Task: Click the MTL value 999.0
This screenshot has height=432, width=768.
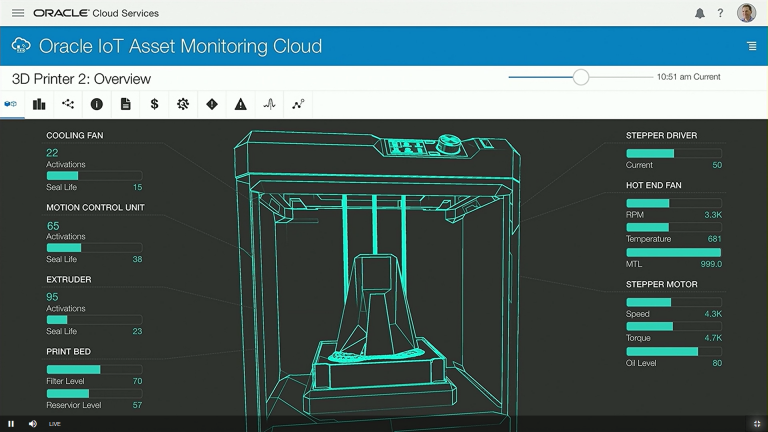Action: pyautogui.click(x=711, y=264)
